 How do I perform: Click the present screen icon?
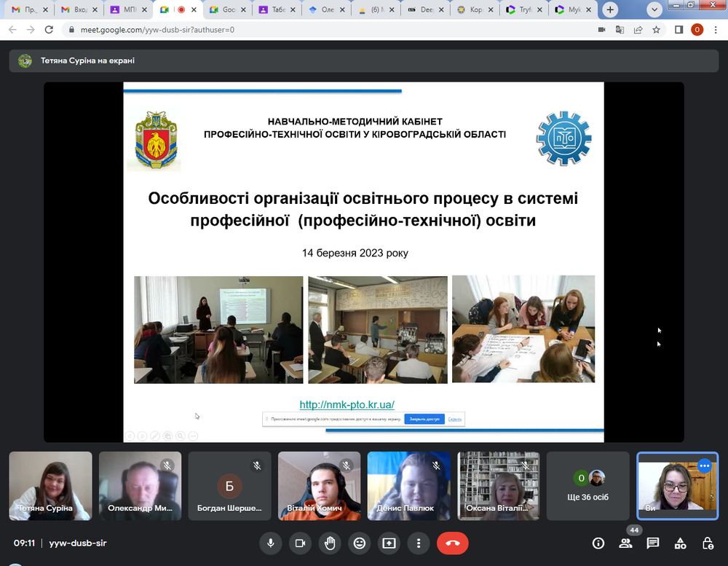click(x=389, y=543)
